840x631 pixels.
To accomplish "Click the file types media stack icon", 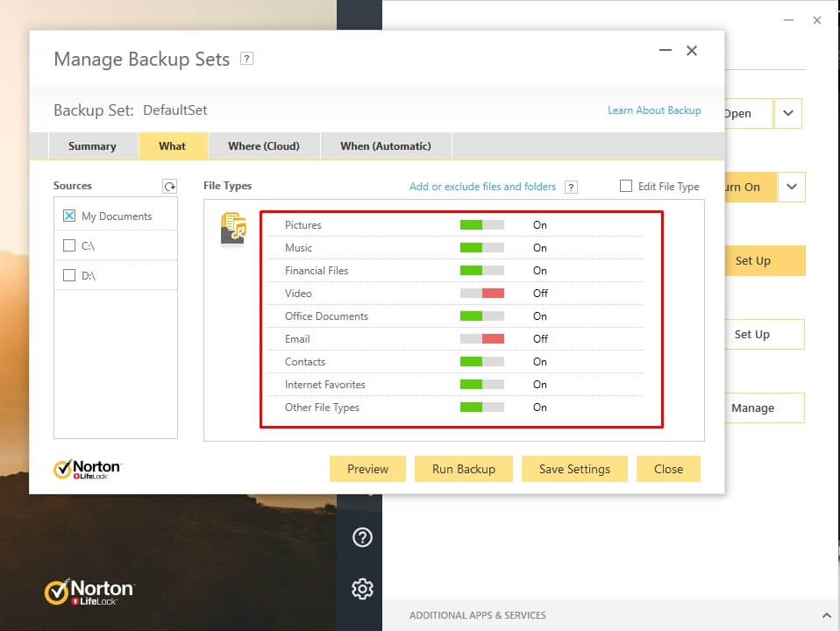I will click(x=231, y=226).
